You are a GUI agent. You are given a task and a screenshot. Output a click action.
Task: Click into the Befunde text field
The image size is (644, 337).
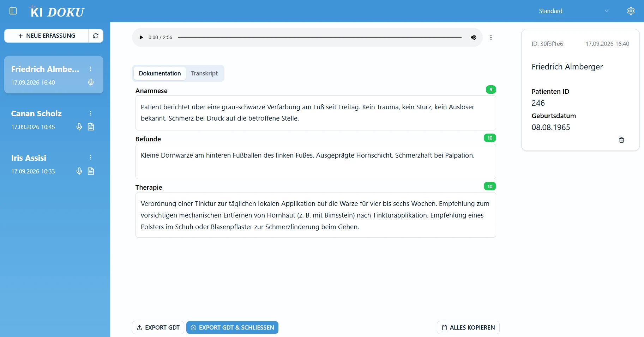(x=316, y=161)
